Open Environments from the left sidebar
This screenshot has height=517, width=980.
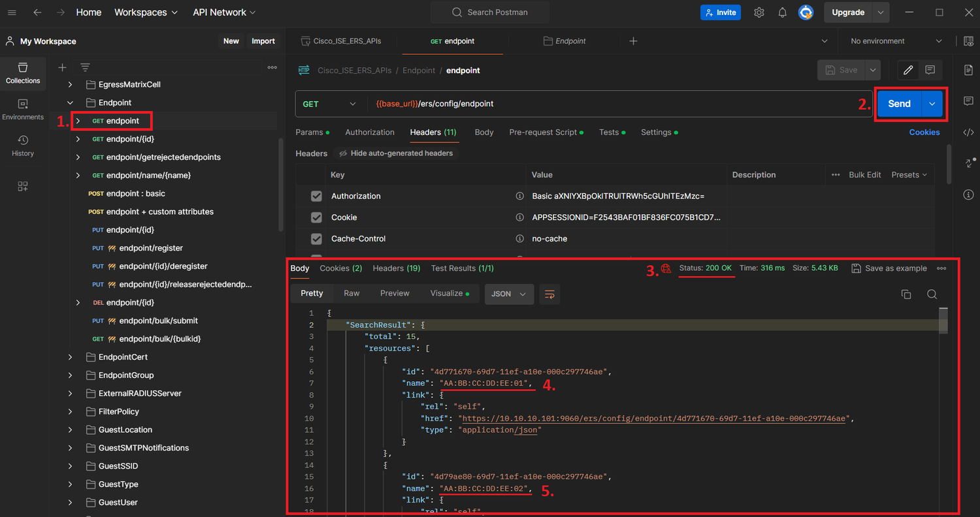point(23,110)
